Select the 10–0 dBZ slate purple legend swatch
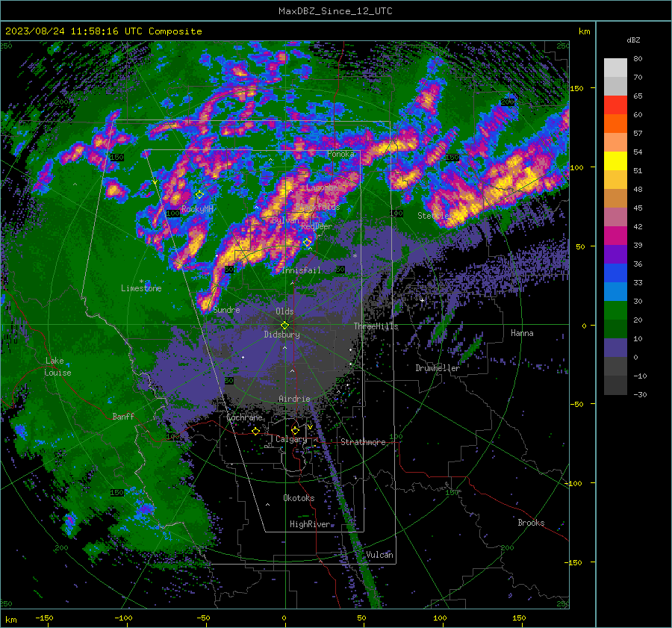The image size is (672, 628). tap(615, 348)
